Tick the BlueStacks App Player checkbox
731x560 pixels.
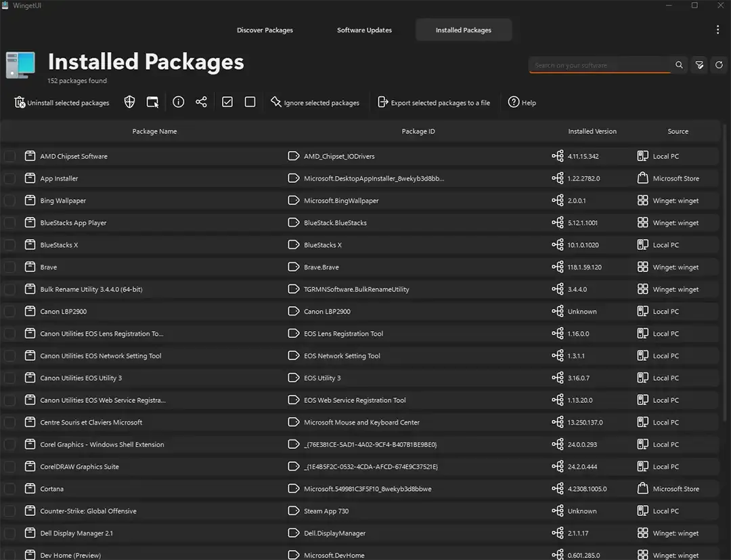(9, 222)
